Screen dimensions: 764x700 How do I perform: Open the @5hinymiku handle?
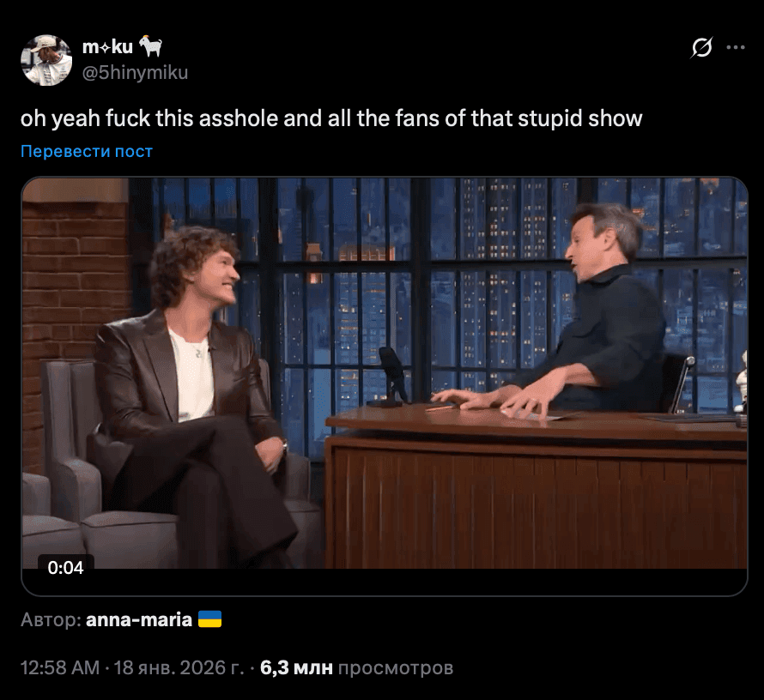(135, 73)
